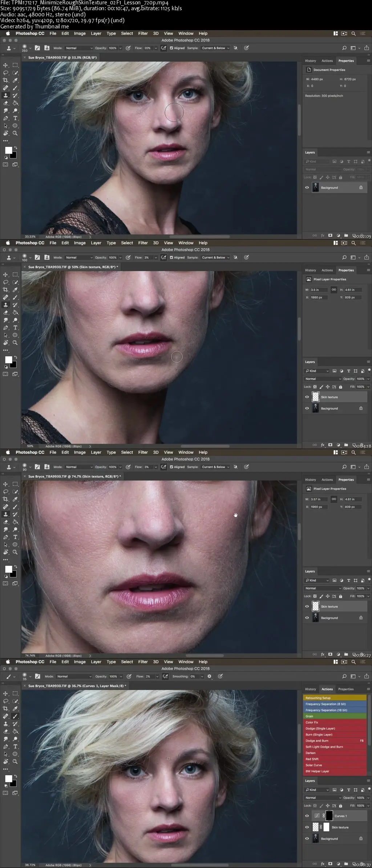Hide Skin texture layer in the 50% frame
The height and width of the screenshot is (868, 372).
(307, 397)
